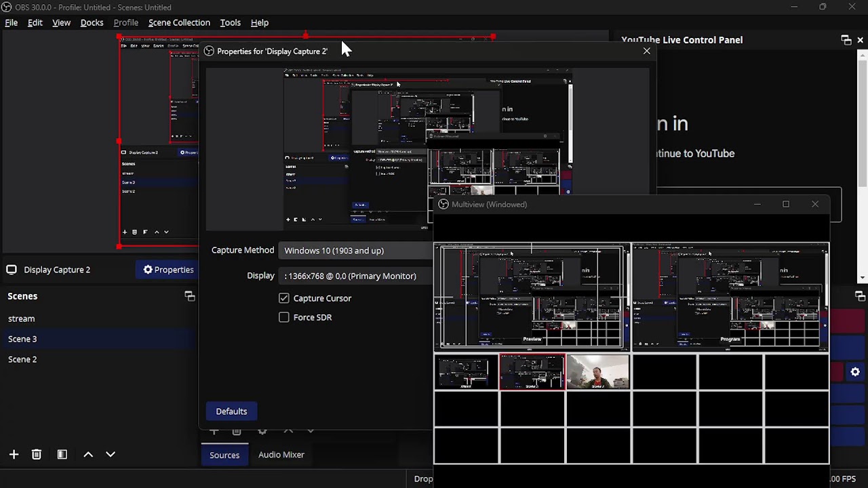Click the Scenes panel header text

coord(22,296)
